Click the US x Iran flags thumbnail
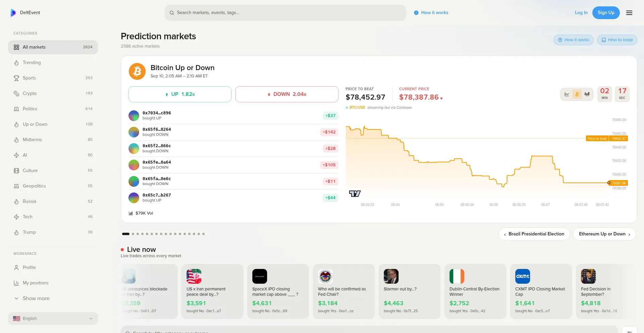 click(x=194, y=276)
